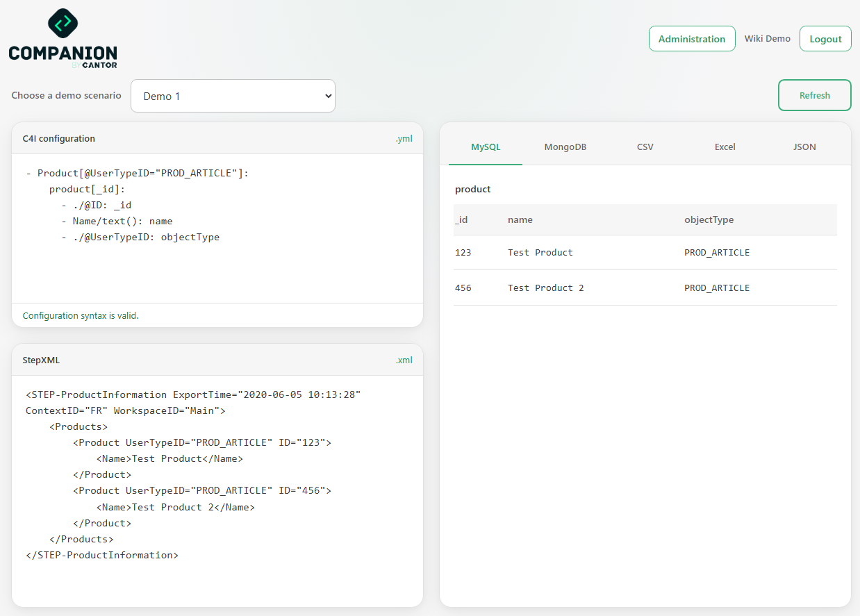Click the .xml file type label
Image resolution: width=860 pixels, height=616 pixels.
coord(404,360)
